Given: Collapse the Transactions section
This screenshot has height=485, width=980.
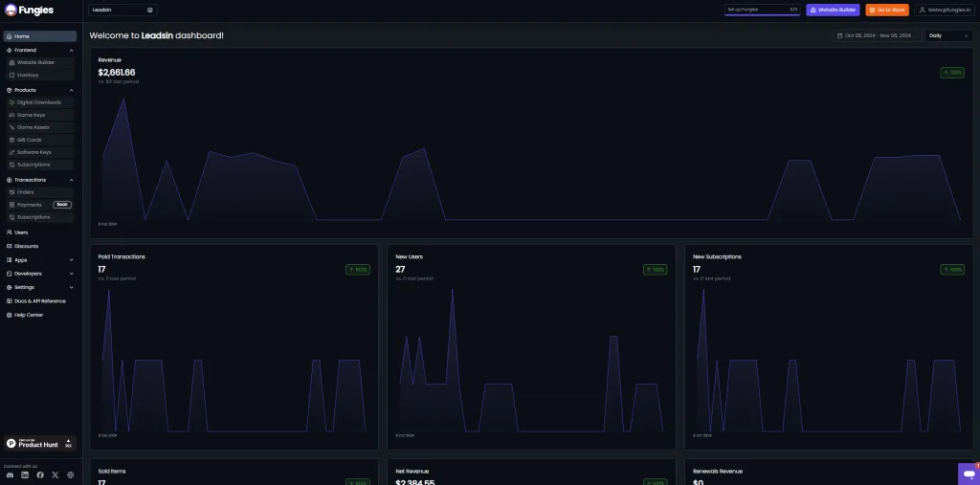Looking at the screenshot, I should [71, 180].
